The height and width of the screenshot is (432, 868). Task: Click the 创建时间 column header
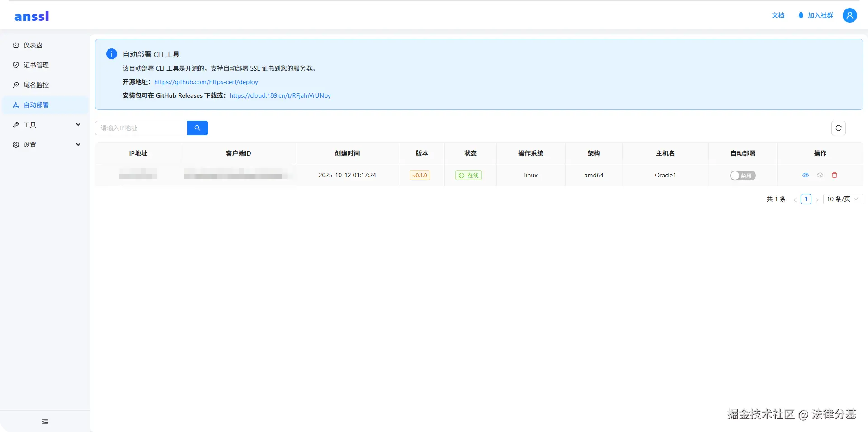[347, 153]
